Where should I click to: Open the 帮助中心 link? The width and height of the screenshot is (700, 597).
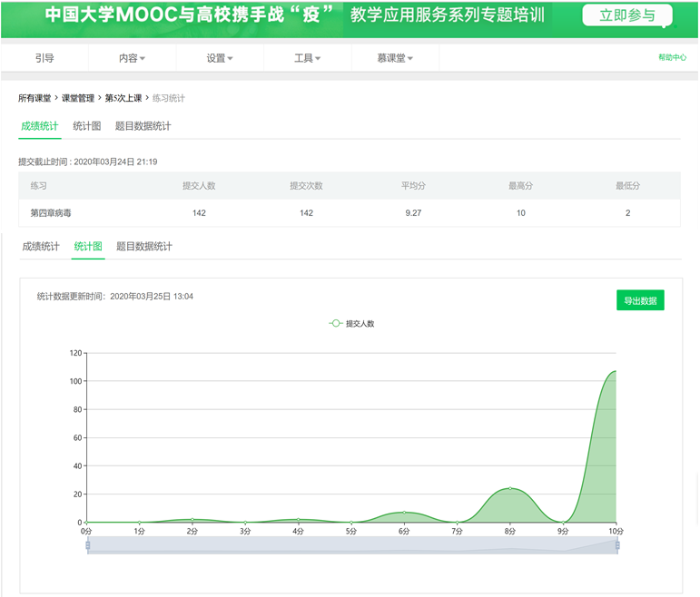click(x=672, y=58)
